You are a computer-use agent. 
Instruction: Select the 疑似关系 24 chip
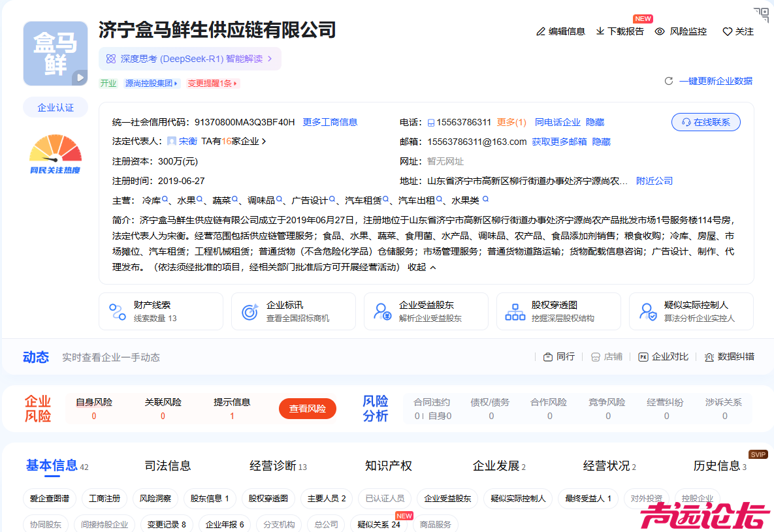[379, 524]
